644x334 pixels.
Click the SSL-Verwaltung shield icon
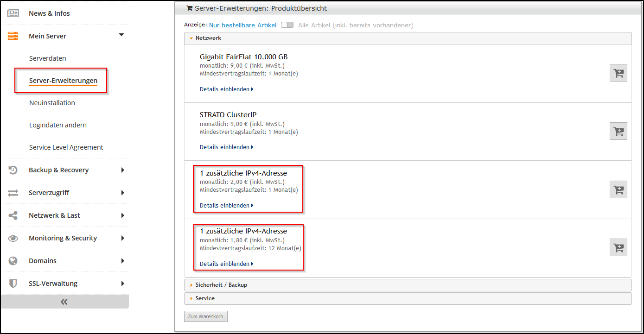pyautogui.click(x=13, y=284)
